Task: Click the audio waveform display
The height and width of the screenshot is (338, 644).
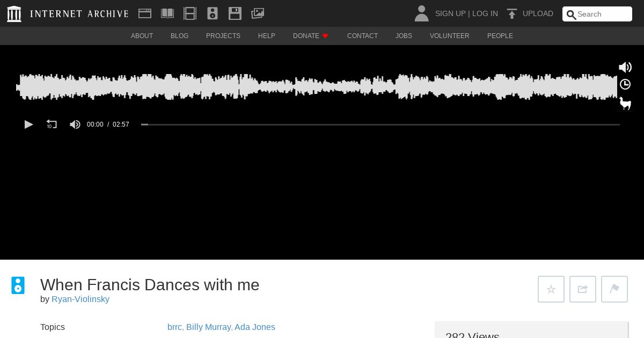Action: tap(317, 87)
